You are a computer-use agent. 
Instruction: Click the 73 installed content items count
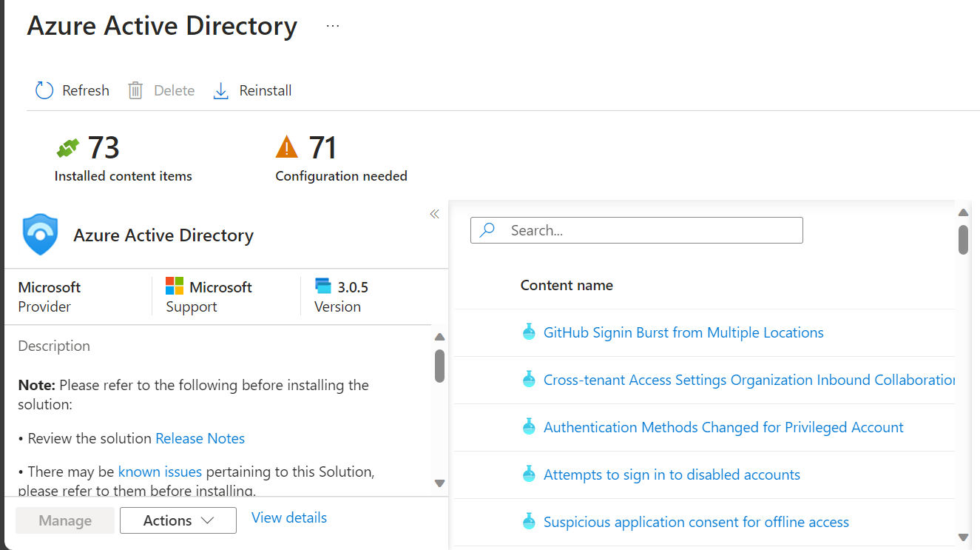click(x=104, y=148)
